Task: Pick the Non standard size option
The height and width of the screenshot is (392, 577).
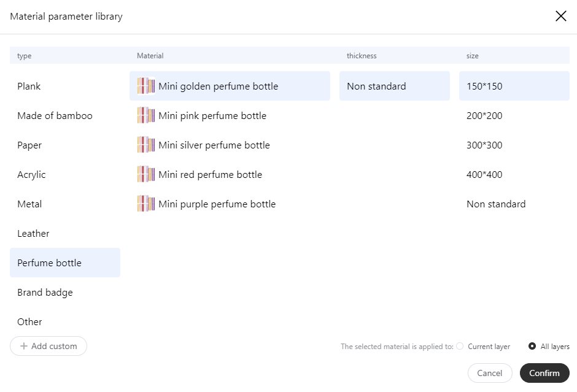Action: (514, 204)
